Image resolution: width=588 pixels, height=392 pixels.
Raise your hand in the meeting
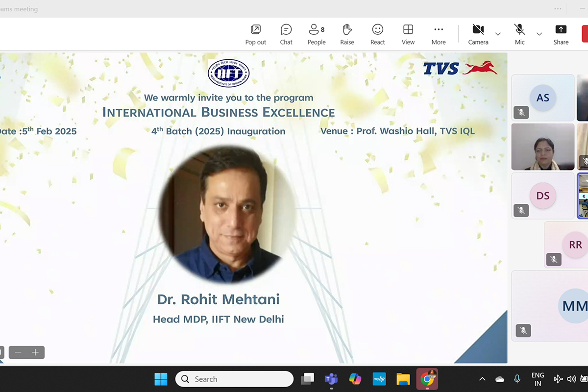[x=347, y=34]
